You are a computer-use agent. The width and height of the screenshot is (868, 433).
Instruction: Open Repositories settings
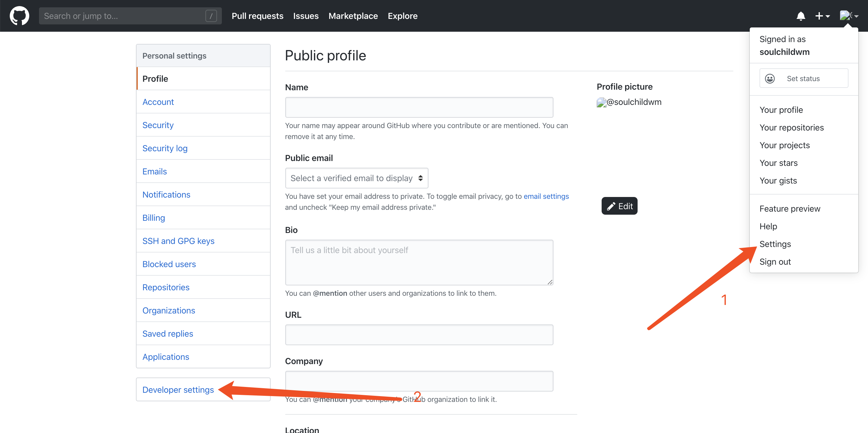203,287
